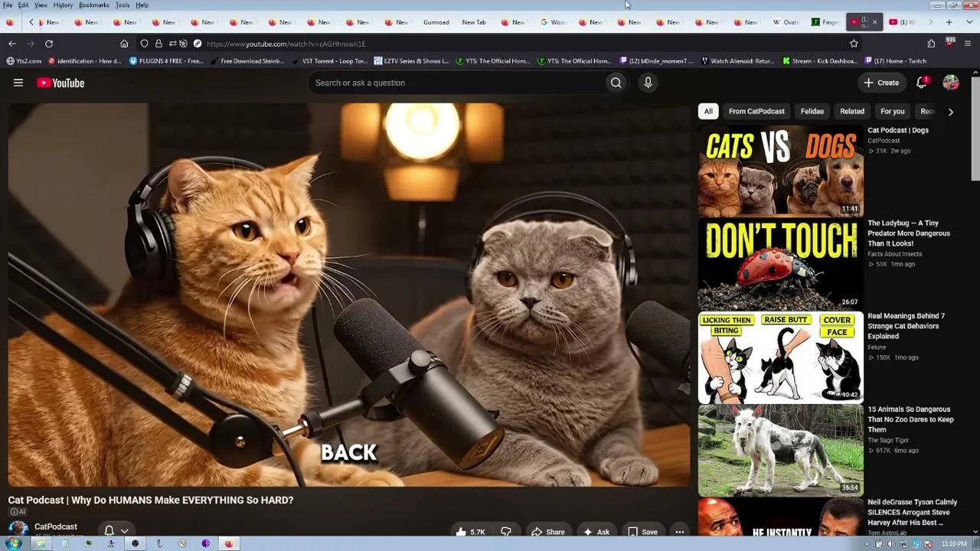This screenshot has height=551, width=980.
Task: Open the Windows Start menu
Action: pos(13,543)
